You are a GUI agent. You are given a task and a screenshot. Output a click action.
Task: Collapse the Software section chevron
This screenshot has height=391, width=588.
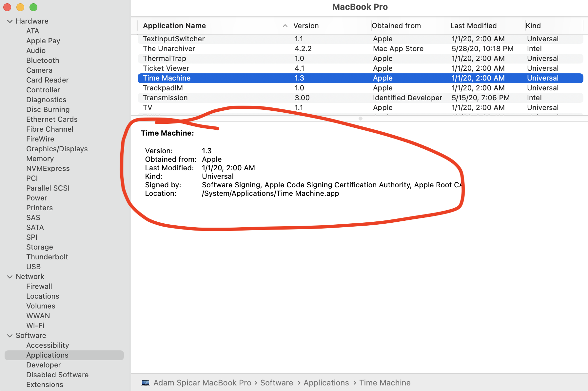click(x=10, y=336)
